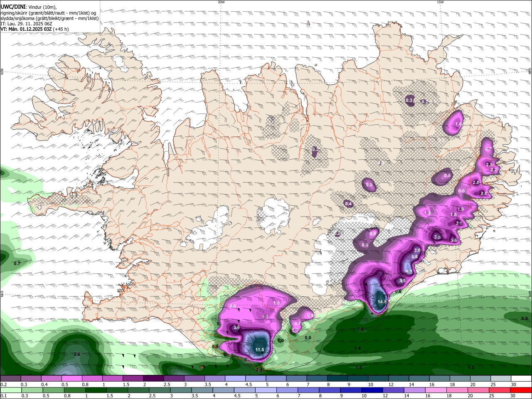This screenshot has width=532, height=399.
Task: Click the '15W' longitude label
Action: point(440,2)
